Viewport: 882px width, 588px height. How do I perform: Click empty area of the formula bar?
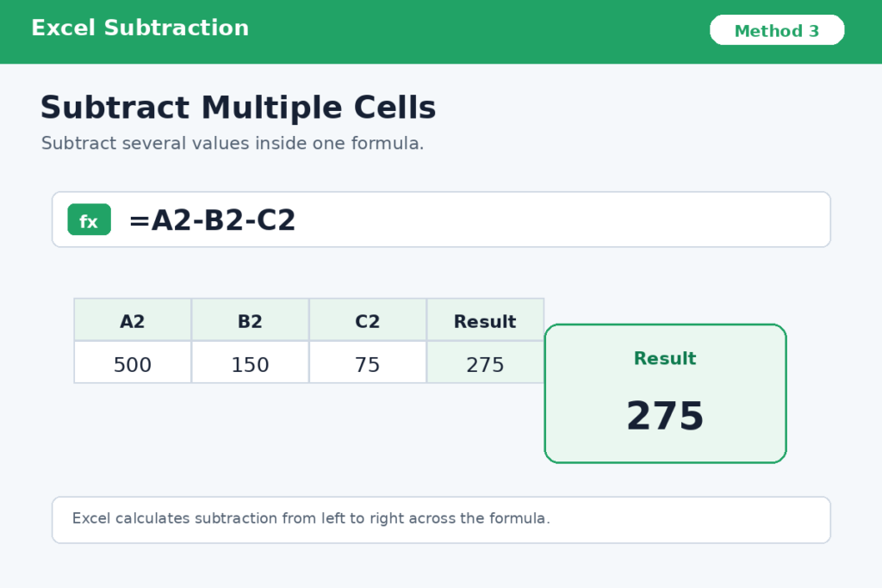tap(562, 220)
